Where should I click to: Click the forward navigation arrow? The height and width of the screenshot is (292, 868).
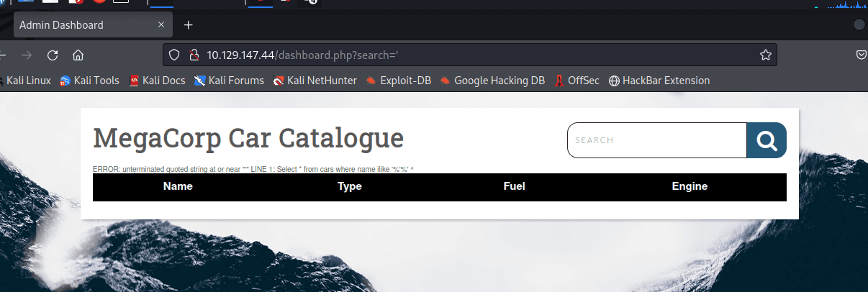[x=27, y=55]
